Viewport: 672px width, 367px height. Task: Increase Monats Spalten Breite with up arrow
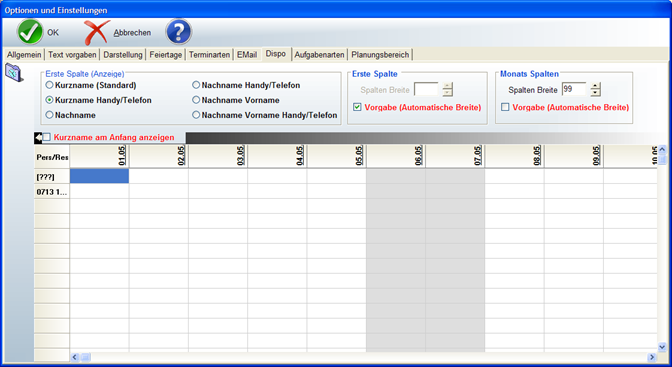(x=595, y=86)
